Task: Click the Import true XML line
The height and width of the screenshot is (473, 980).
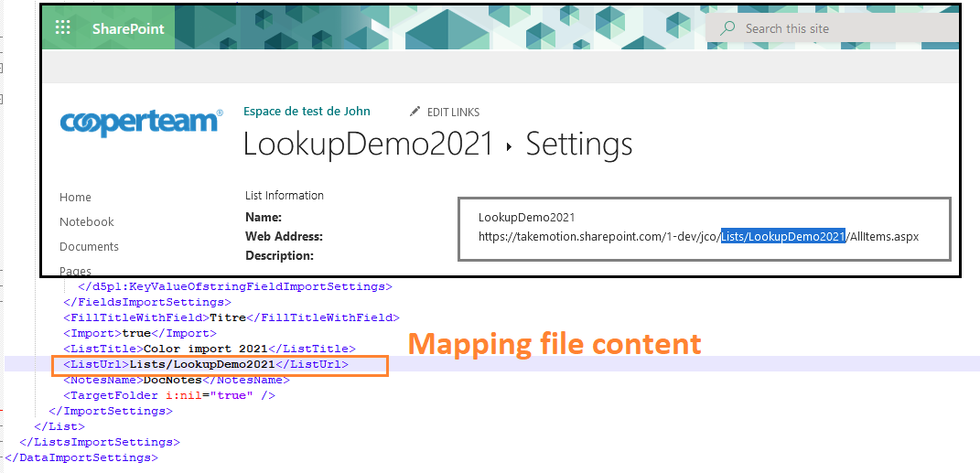Action: [x=140, y=333]
